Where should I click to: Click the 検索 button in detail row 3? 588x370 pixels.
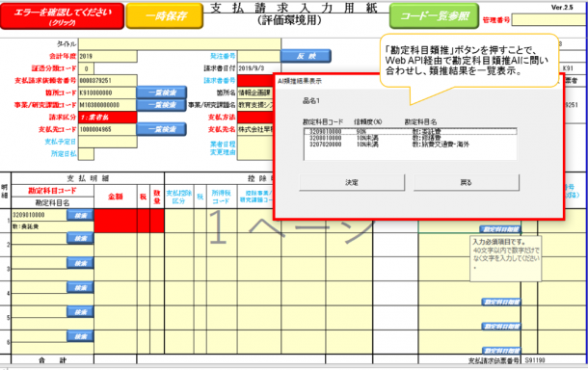point(80,263)
